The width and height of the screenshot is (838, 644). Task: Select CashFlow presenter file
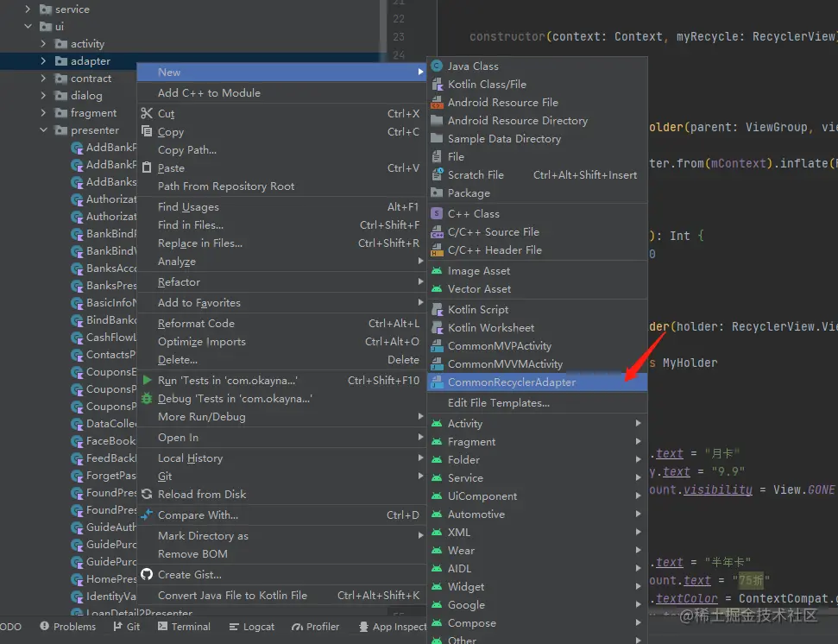104,338
